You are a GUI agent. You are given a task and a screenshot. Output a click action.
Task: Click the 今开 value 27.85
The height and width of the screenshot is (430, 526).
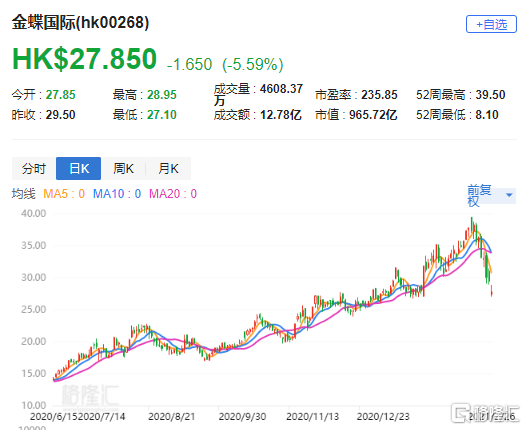(x=60, y=95)
